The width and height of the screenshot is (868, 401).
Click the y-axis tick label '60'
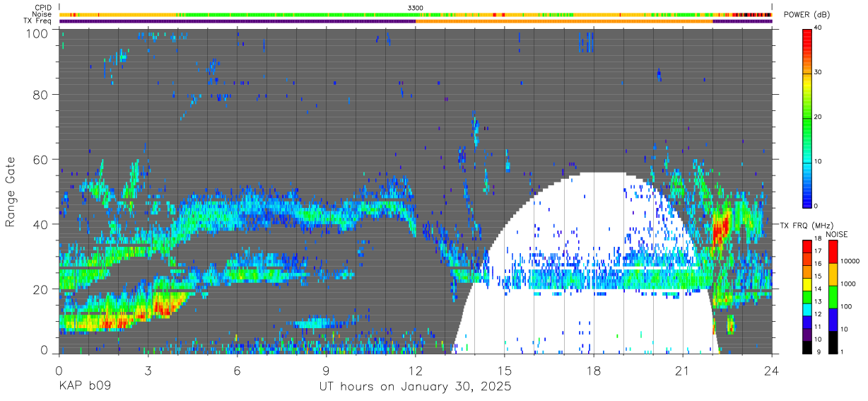pyautogui.click(x=41, y=161)
